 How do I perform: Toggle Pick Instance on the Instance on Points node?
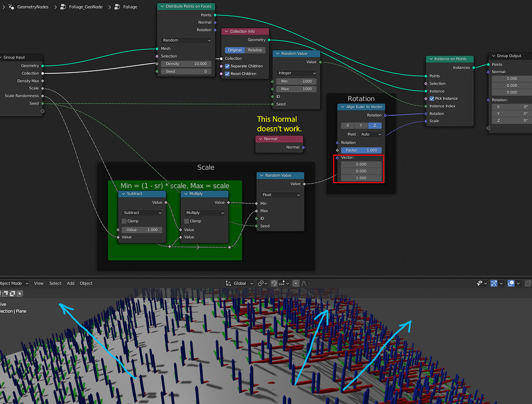point(432,99)
